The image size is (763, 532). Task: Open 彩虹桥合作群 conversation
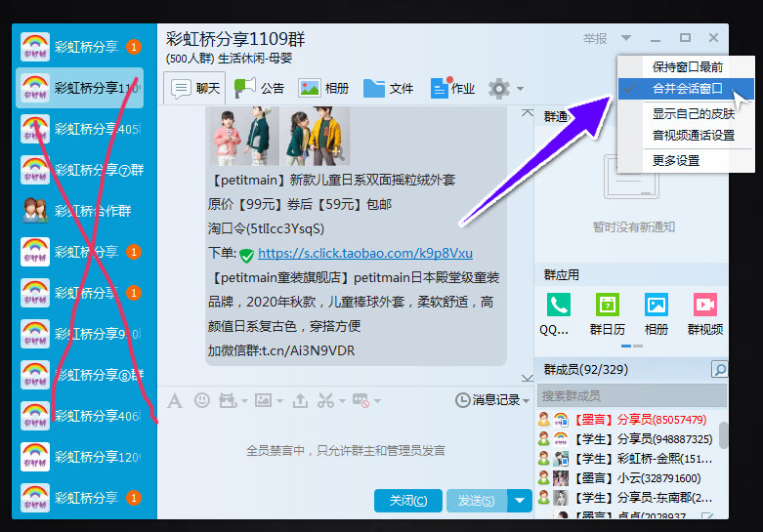pyautogui.click(x=80, y=211)
